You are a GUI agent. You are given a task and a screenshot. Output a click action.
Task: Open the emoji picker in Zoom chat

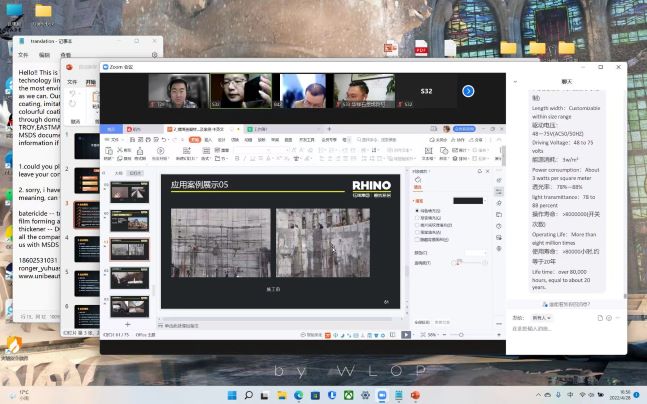point(608,317)
